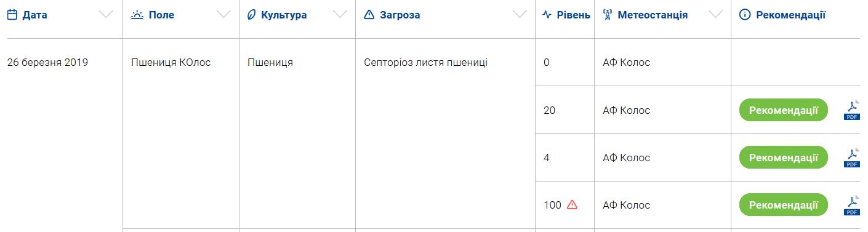
Task: Click green Рекомендації button in level 20 row
Action: tap(783, 110)
